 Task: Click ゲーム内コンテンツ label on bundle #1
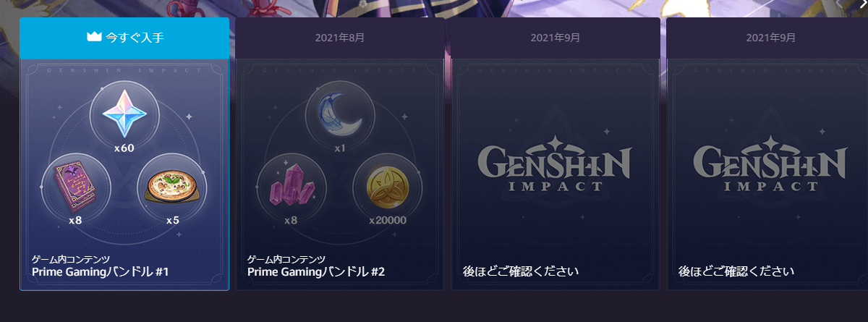coord(71,259)
